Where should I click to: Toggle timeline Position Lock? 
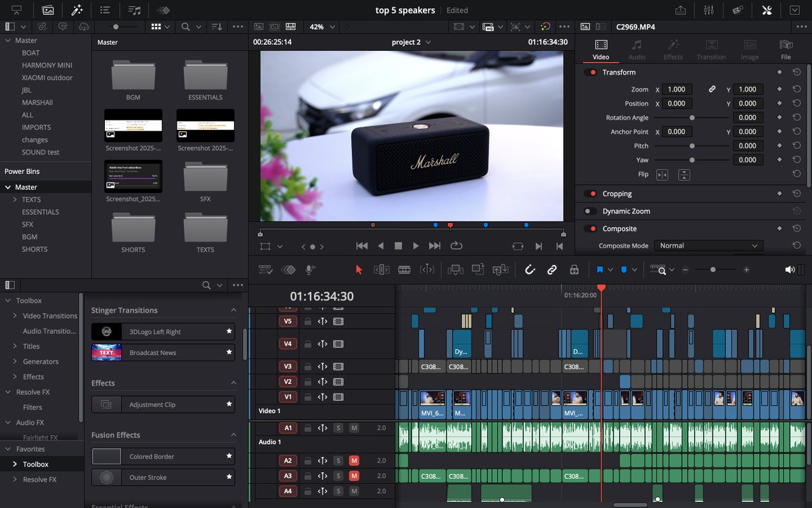pos(574,270)
